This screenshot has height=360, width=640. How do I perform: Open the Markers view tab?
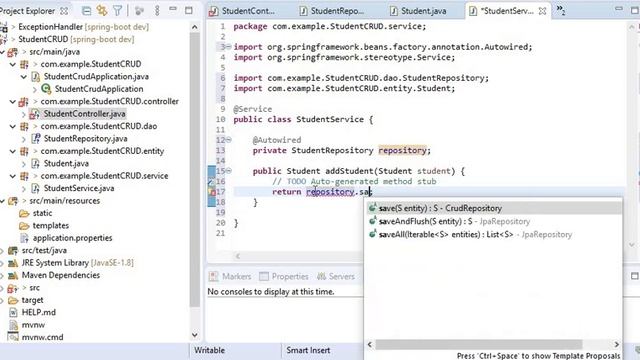pos(230,277)
